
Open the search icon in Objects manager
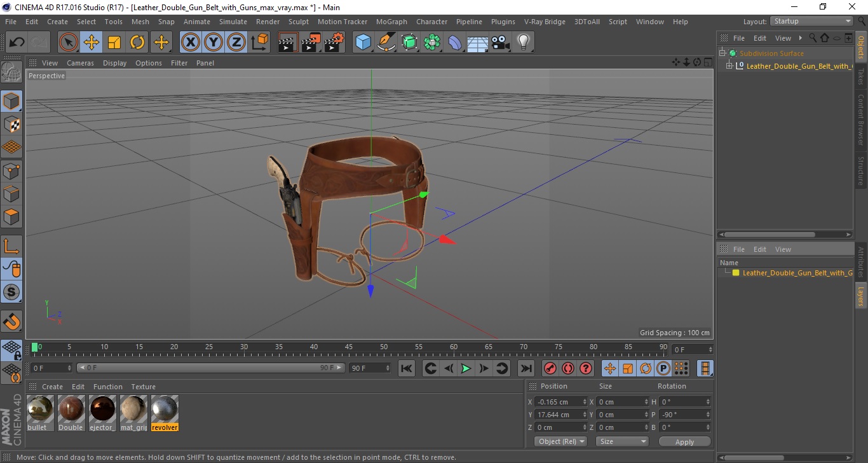tap(812, 38)
